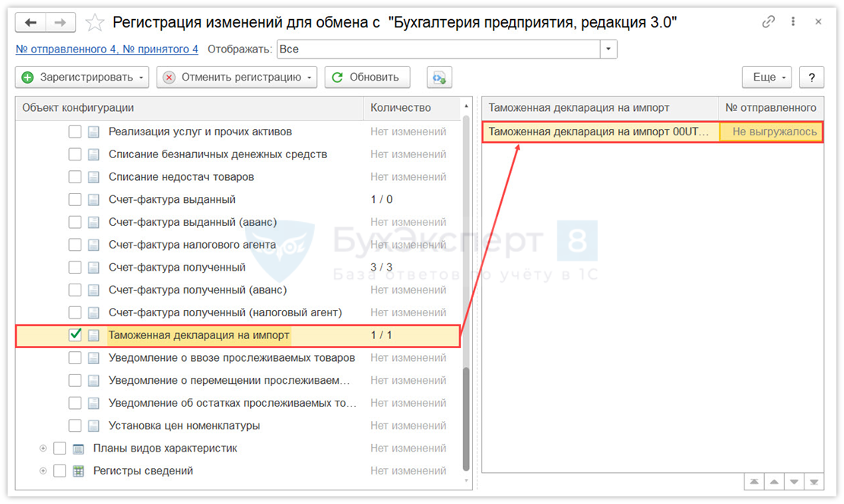Close the form with the X button
This screenshot has width=844, height=504.
[x=818, y=21]
